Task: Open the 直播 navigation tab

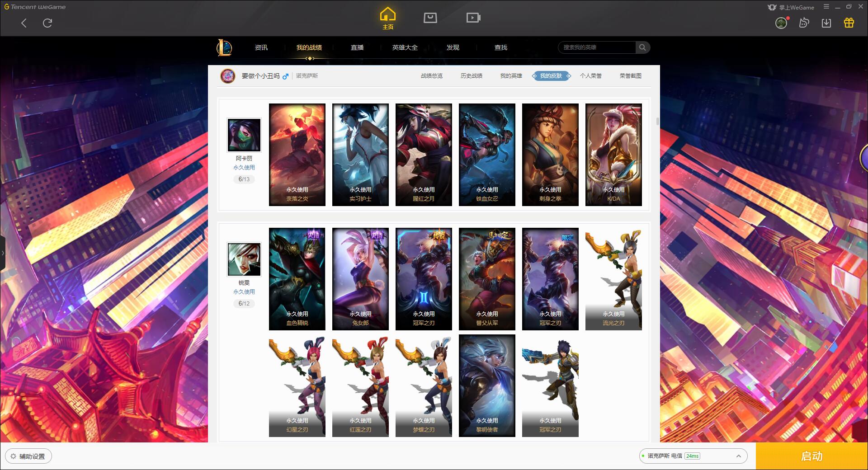Action: point(357,47)
